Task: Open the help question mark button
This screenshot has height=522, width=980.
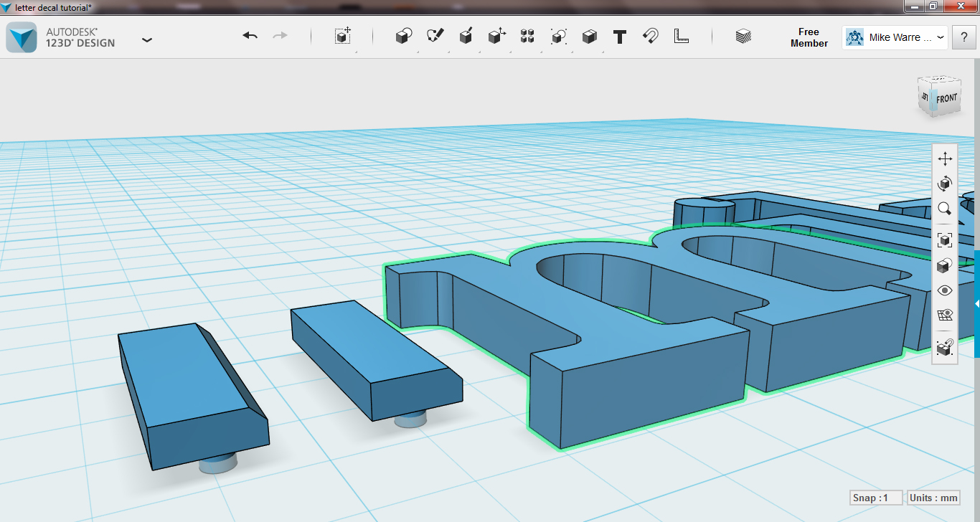Action: pos(963,37)
